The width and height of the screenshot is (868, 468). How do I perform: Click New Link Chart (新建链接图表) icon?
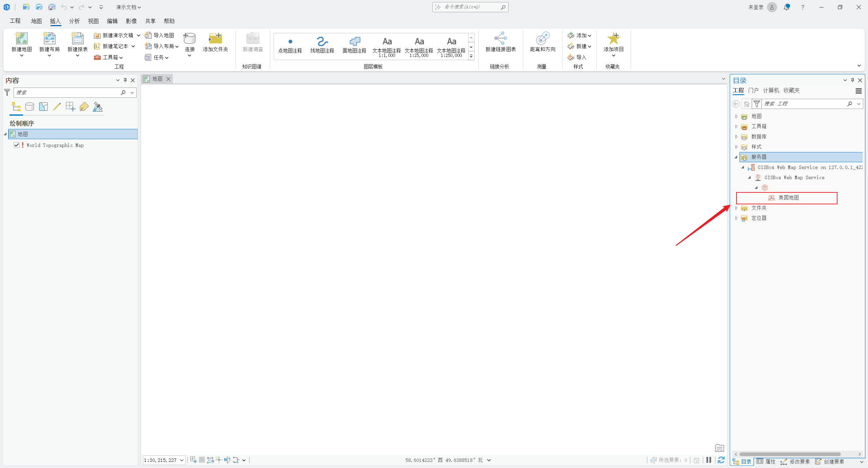(x=500, y=39)
